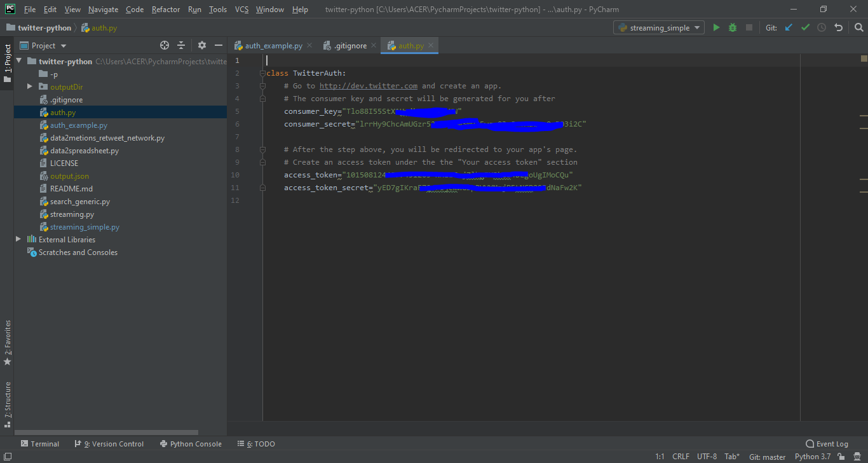Expand the outputDir folder
The height and width of the screenshot is (463, 868).
(29, 86)
